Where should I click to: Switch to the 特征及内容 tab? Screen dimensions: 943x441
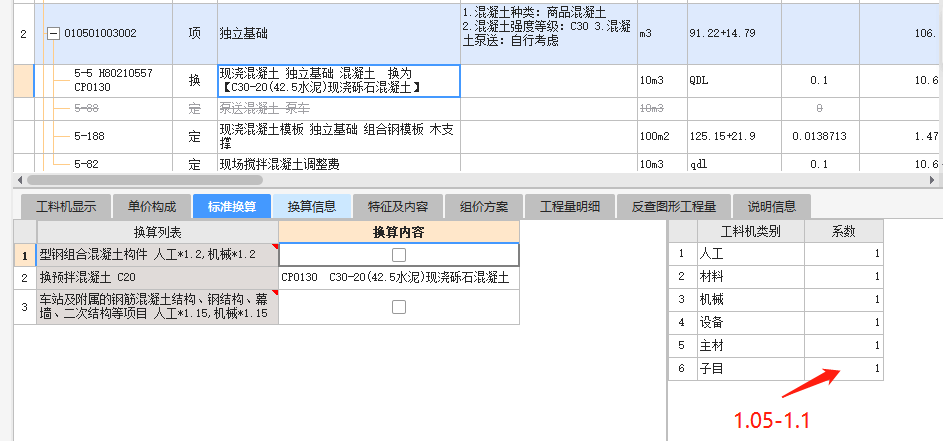point(398,207)
